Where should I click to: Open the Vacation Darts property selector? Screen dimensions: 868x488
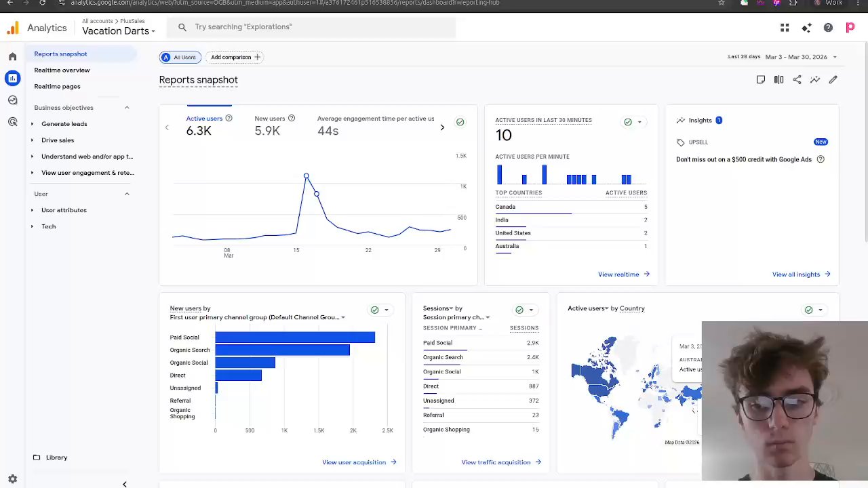coord(119,30)
